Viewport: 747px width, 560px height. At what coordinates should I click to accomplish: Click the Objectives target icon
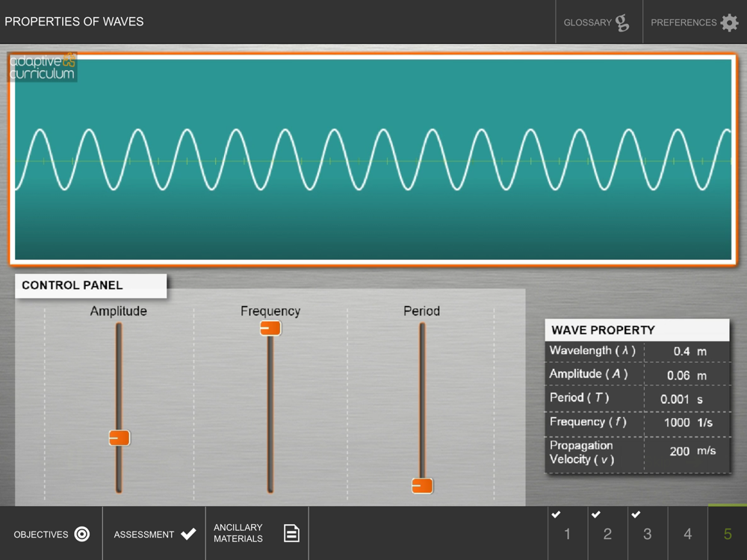click(x=82, y=534)
